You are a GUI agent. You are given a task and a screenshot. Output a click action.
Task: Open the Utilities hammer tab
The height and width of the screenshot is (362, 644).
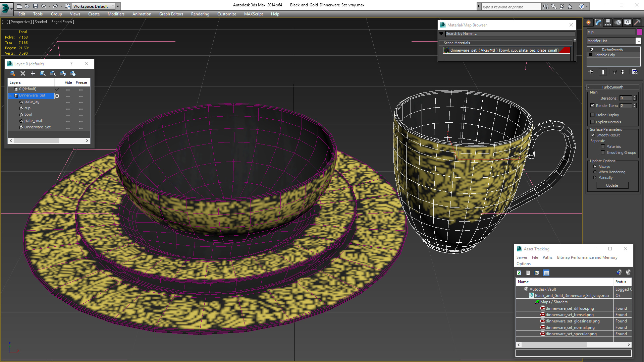pyautogui.click(x=637, y=22)
